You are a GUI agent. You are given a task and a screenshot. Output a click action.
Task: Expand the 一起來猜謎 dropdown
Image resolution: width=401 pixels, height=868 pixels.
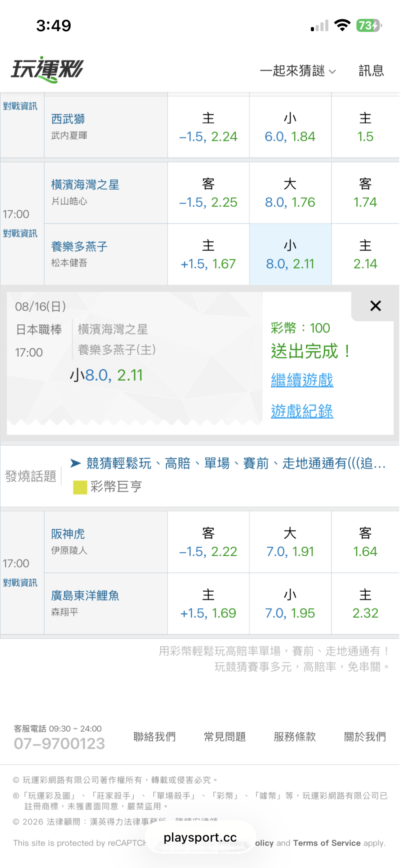(x=298, y=71)
